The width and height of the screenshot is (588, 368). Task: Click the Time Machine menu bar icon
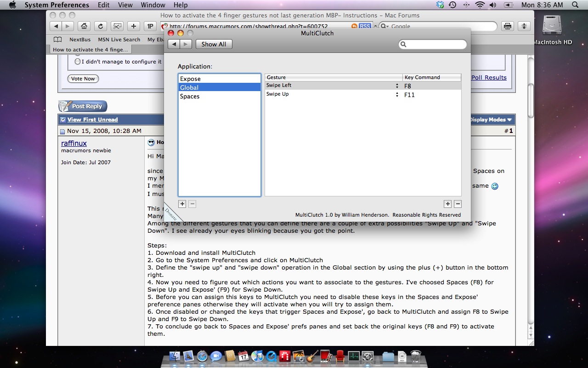click(452, 5)
